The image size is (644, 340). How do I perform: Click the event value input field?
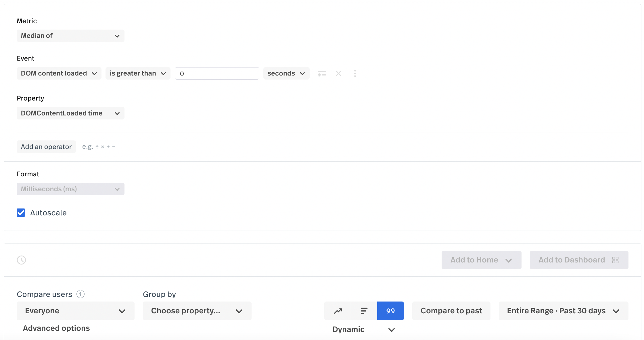[217, 74]
